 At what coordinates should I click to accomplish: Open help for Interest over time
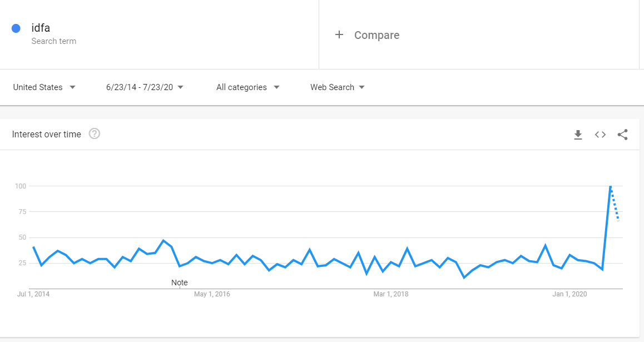tap(95, 134)
